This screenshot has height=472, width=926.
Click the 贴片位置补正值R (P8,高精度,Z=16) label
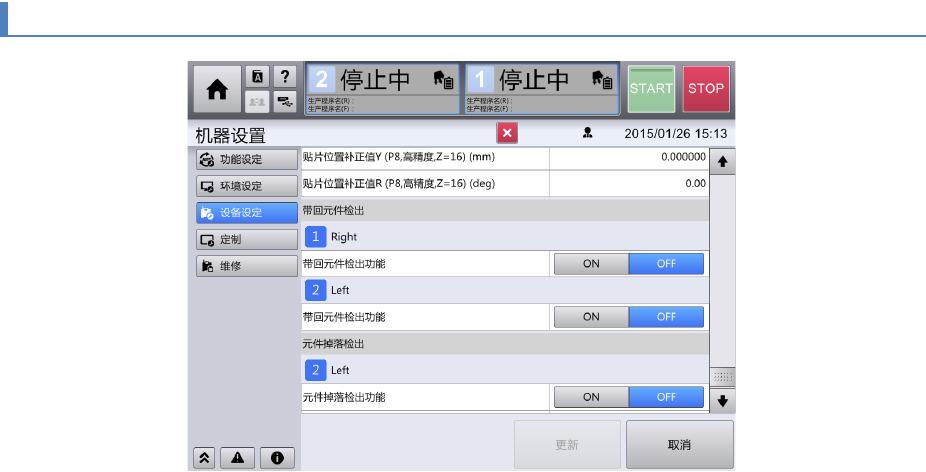click(399, 184)
